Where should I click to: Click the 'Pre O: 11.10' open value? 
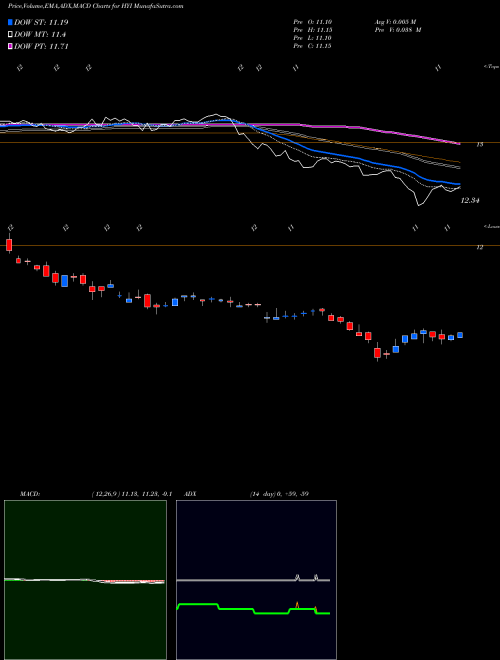coord(313,22)
